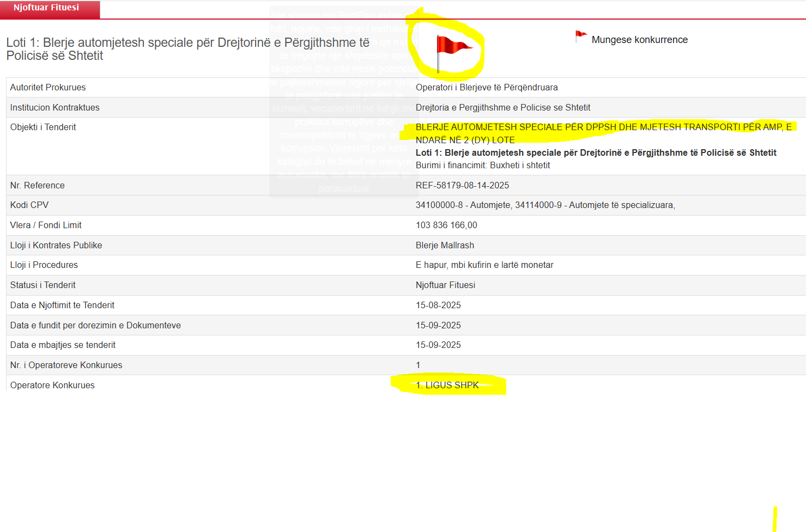This screenshot has height=532, width=806.
Task: Click the bold Loti 1 tender description
Action: 596,152
